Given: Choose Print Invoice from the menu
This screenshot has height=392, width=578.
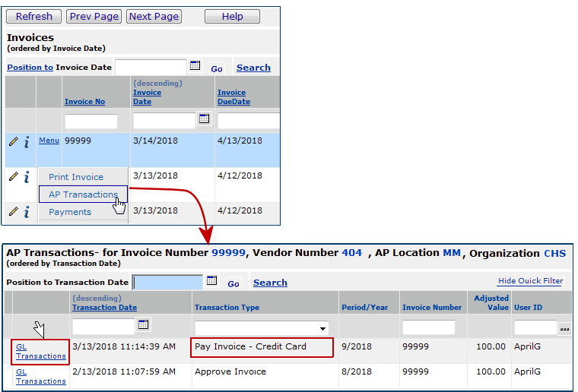Looking at the screenshot, I should [x=76, y=177].
